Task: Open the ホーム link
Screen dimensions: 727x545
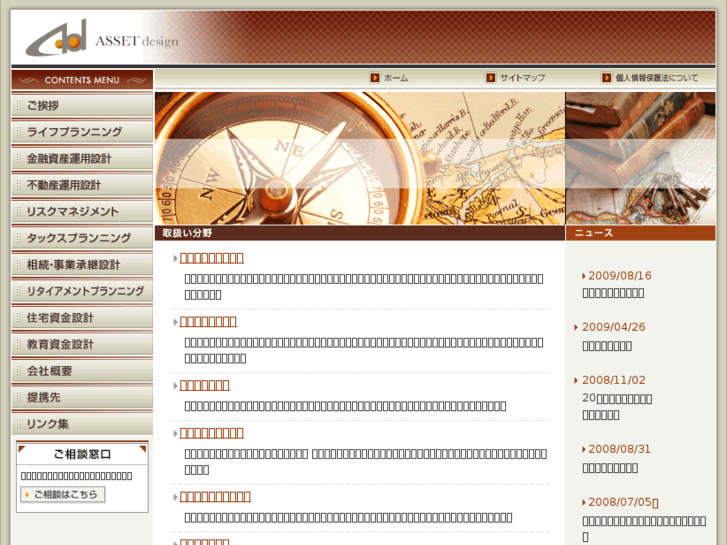Action: point(396,78)
